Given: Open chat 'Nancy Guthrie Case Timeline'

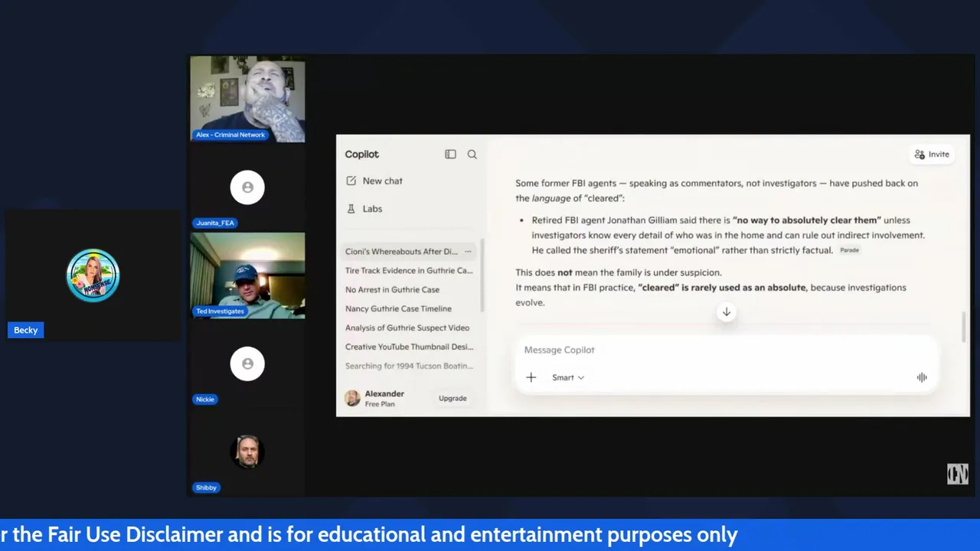Looking at the screenshot, I should tap(398, 309).
